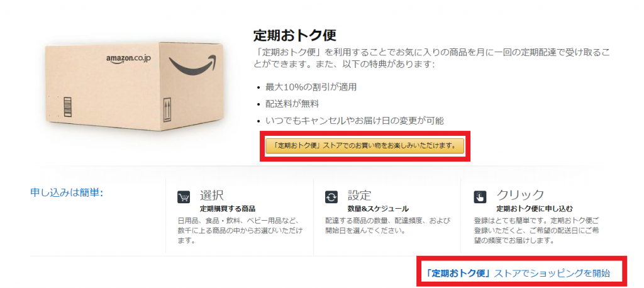Select the 設定 step heading
644x288 pixels.
pos(359,194)
